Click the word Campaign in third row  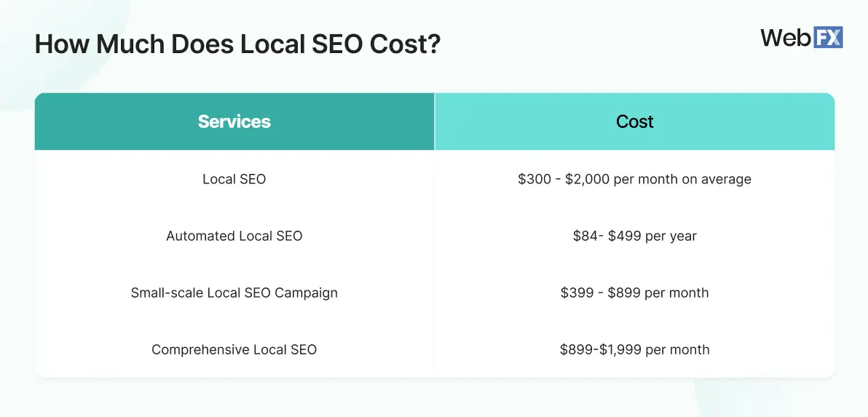pos(307,293)
